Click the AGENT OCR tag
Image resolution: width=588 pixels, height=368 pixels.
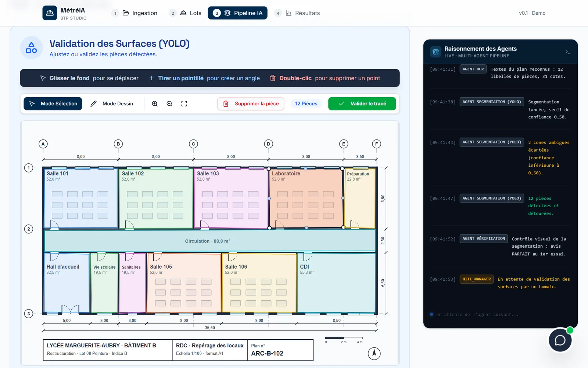[473, 69]
